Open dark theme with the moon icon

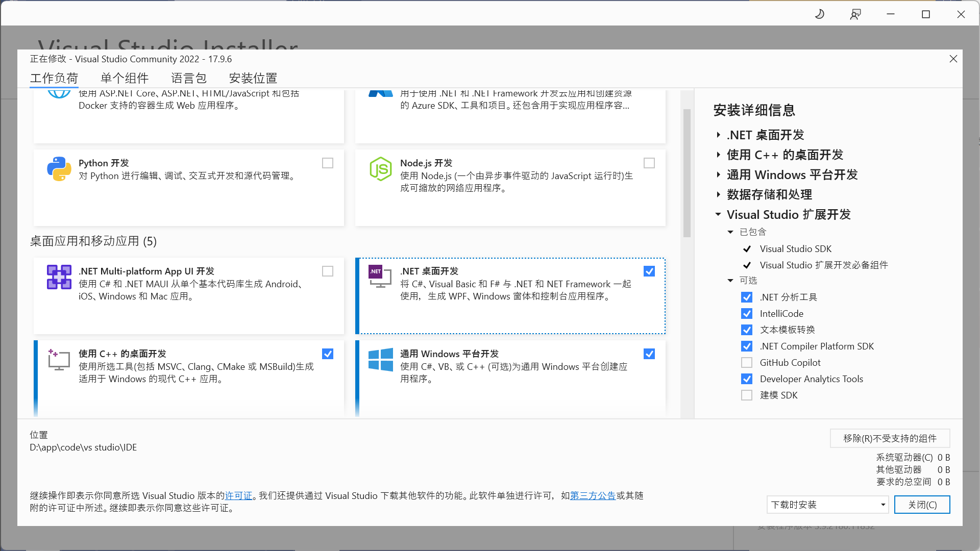coord(819,14)
